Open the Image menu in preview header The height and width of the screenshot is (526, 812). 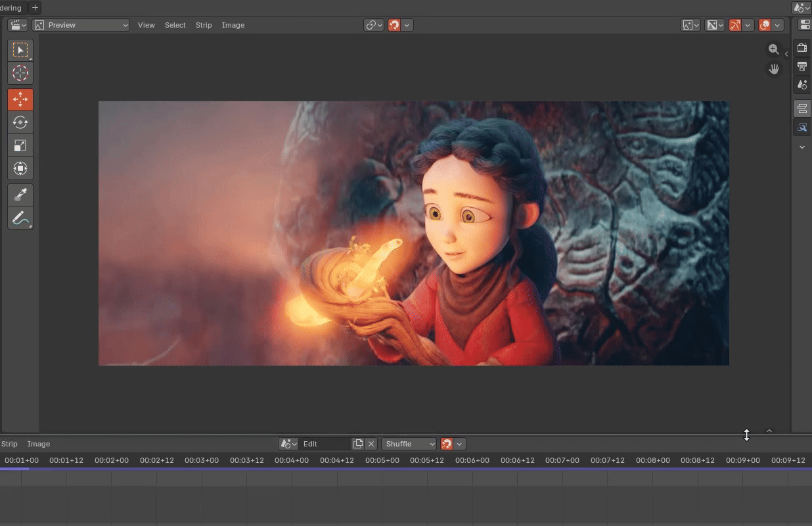click(233, 25)
